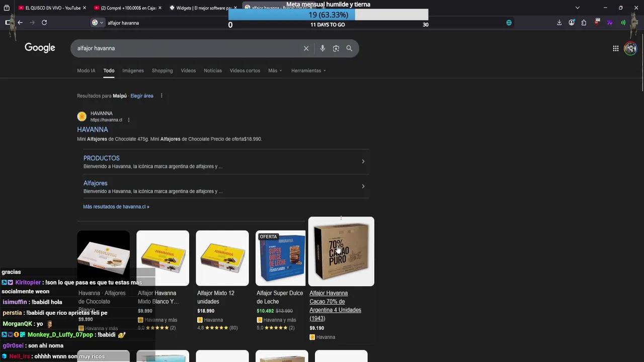Open options menu next to havanna.cl URL
644x362 pixels.
128,120
